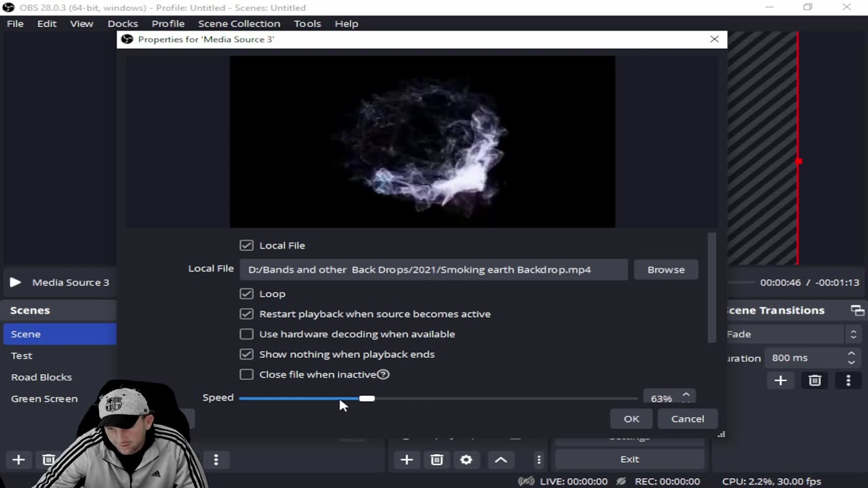868x488 pixels.
Task: Move source up with the up arrow
Action: 500,460
